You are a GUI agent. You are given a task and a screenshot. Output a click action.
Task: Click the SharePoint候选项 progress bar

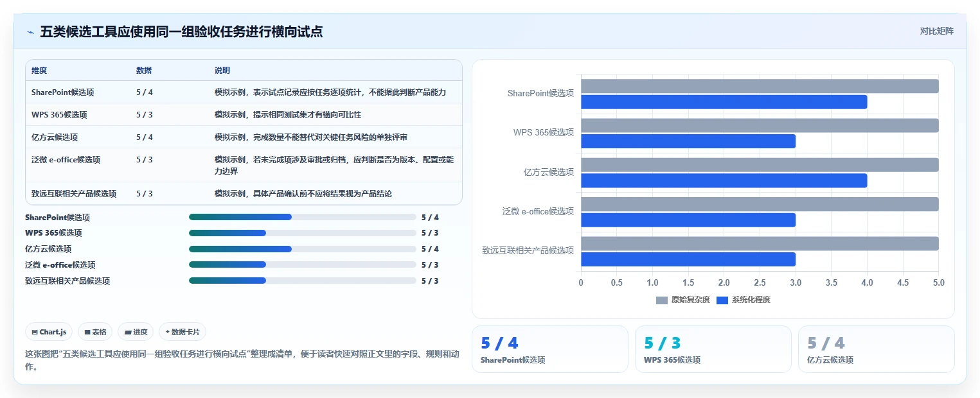[303, 217]
